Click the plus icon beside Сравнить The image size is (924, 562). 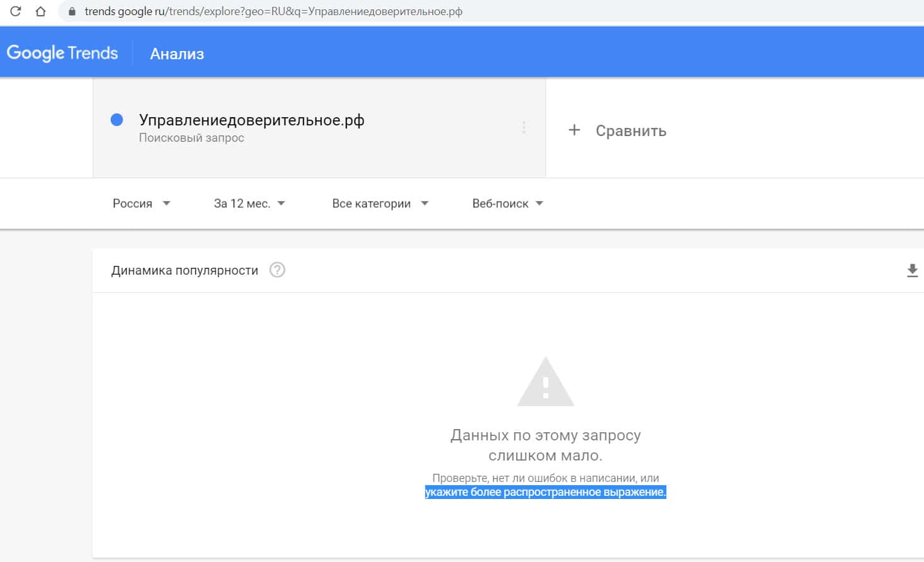(x=574, y=130)
